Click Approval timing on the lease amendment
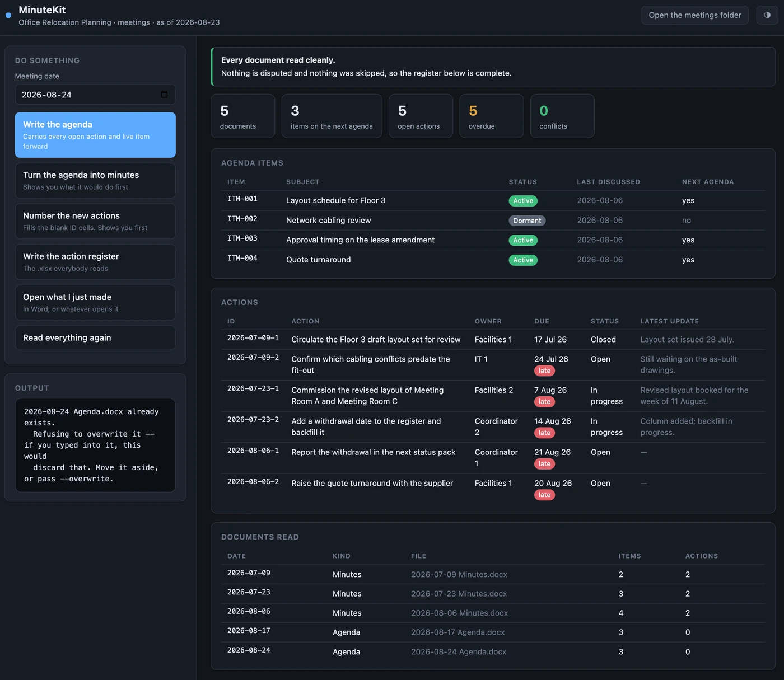The width and height of the screenshot is (784, 680). coord(360,240)
